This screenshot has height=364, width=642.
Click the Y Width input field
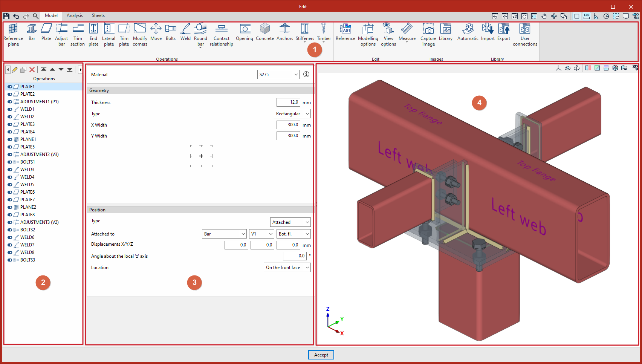coord(288,136)
